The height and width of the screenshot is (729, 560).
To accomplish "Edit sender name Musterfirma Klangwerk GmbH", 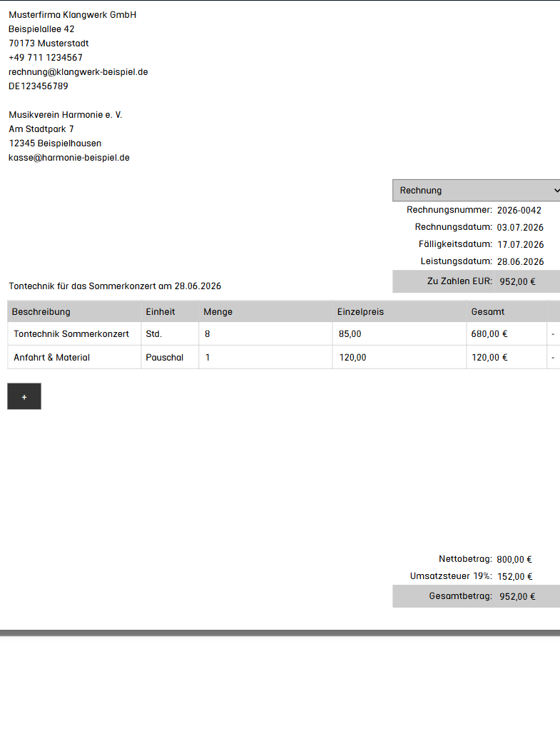I will click(73, 15).
